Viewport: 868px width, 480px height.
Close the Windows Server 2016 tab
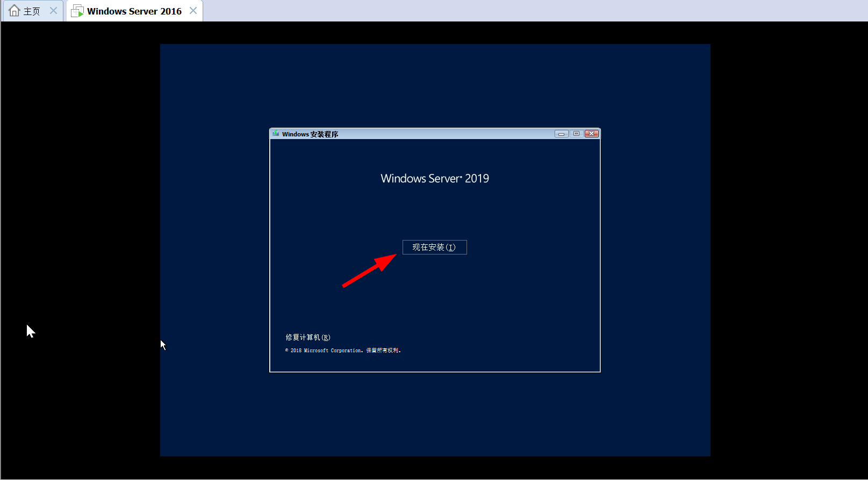pos(193,11)
